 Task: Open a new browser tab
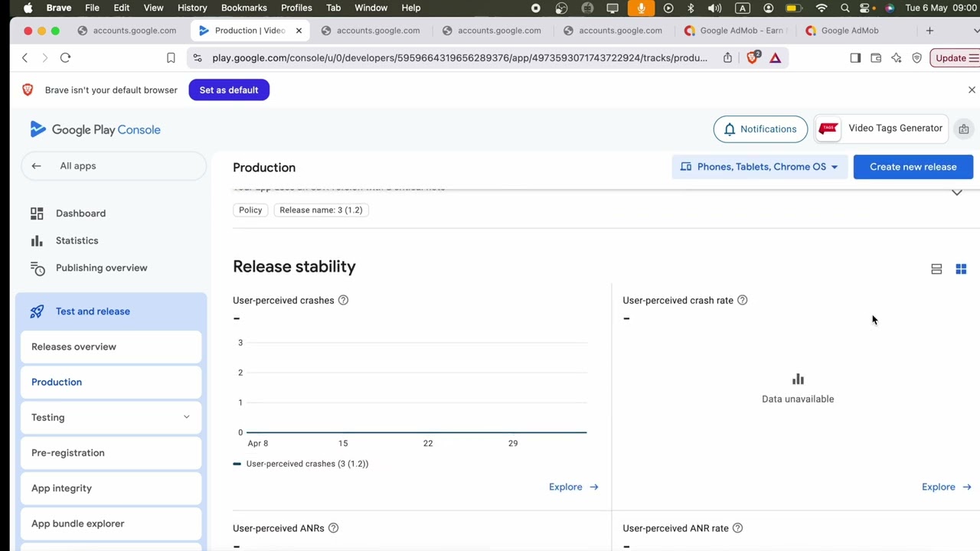tap(929, 31)
